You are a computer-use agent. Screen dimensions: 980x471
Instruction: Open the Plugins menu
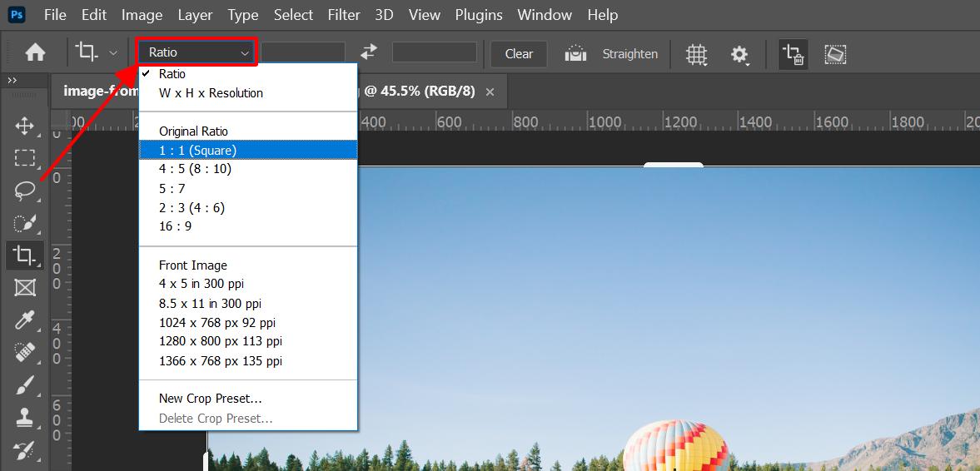479,15
